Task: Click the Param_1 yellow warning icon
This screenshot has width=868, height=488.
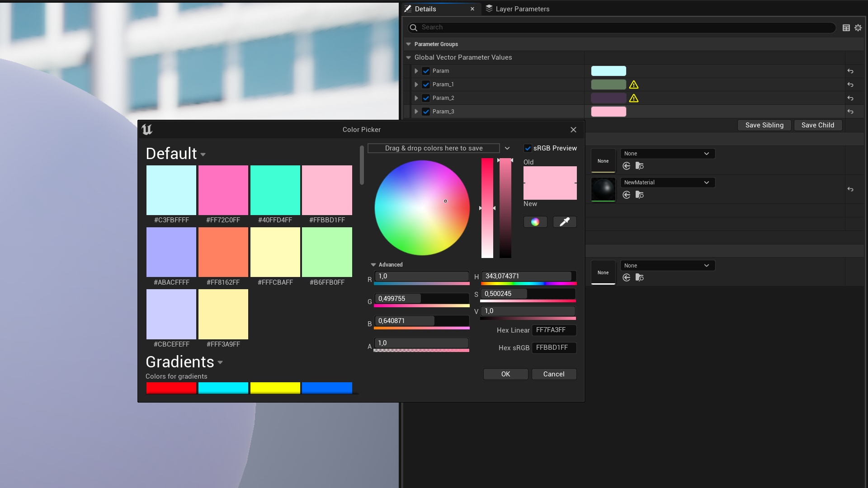Action: pyautogui.click(x=634, y=84)
